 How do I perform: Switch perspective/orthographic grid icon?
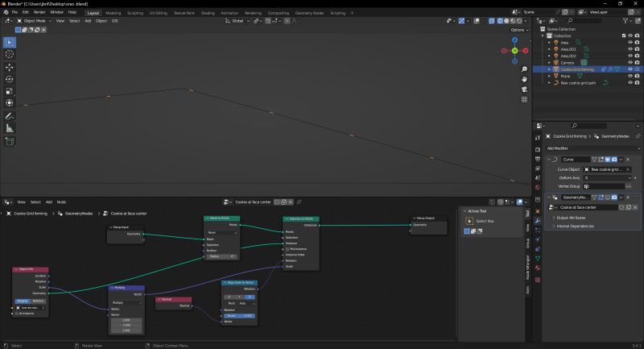point(524,99)
